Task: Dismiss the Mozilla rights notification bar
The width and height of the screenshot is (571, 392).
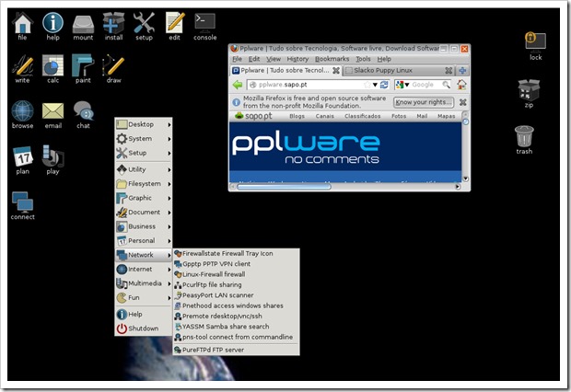Action: click(x=463, y=102)
